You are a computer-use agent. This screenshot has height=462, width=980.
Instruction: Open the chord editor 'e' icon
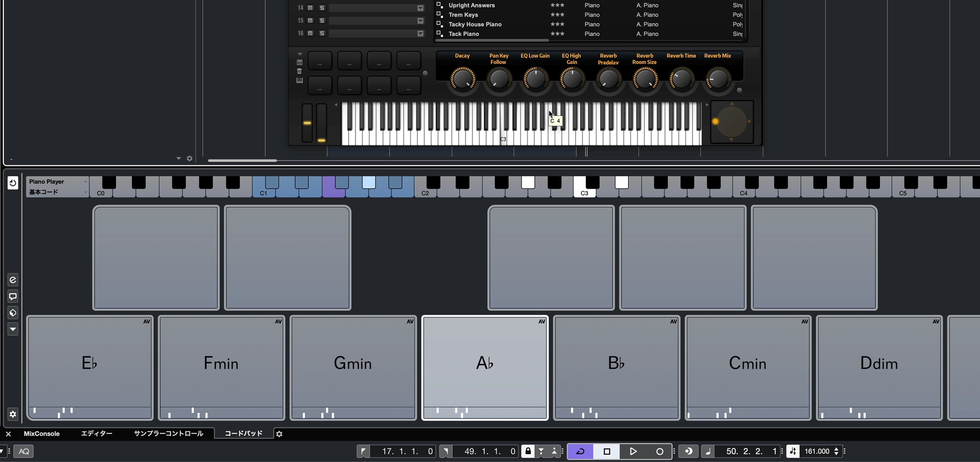pyautogui.click(x=13, y=280)
